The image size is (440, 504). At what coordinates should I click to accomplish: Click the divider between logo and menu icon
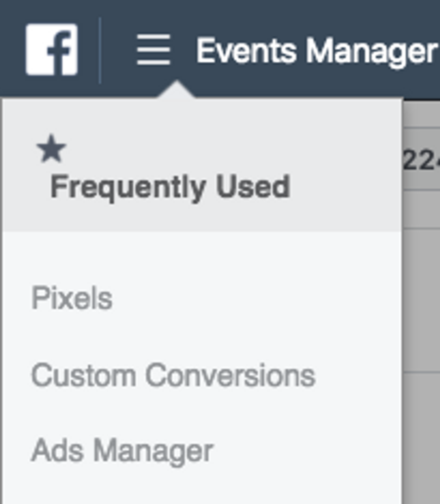point(100,50)
